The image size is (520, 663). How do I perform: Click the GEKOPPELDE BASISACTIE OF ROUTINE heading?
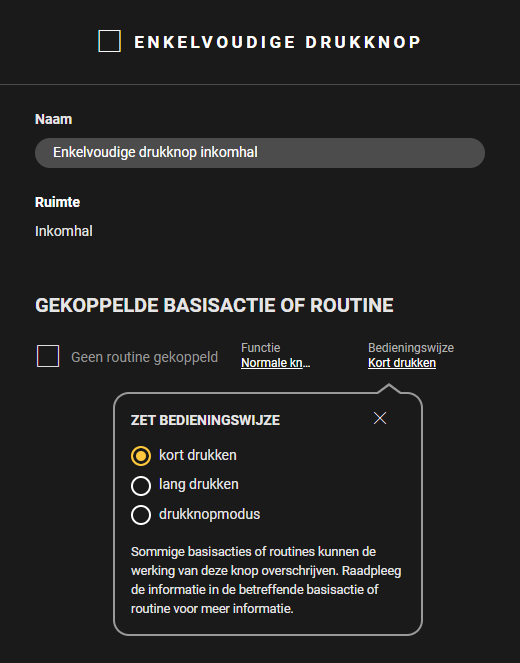coord(214,305)
